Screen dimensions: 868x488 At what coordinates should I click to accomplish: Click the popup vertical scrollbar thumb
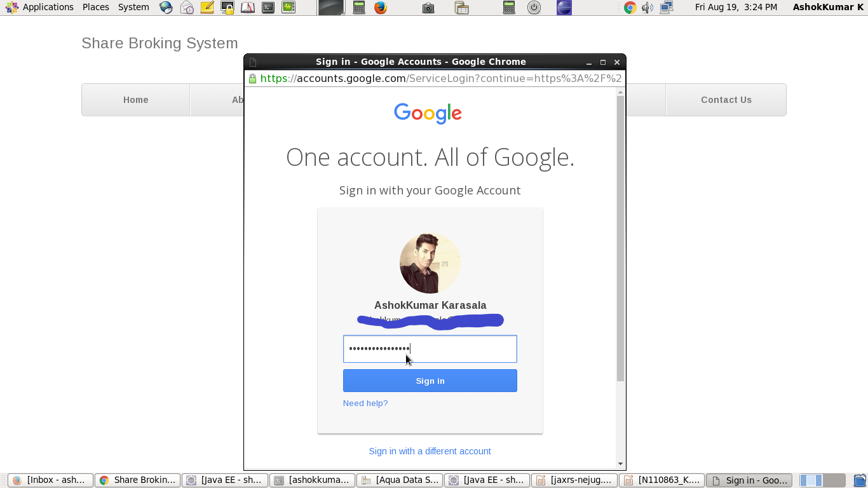(621, 239)
